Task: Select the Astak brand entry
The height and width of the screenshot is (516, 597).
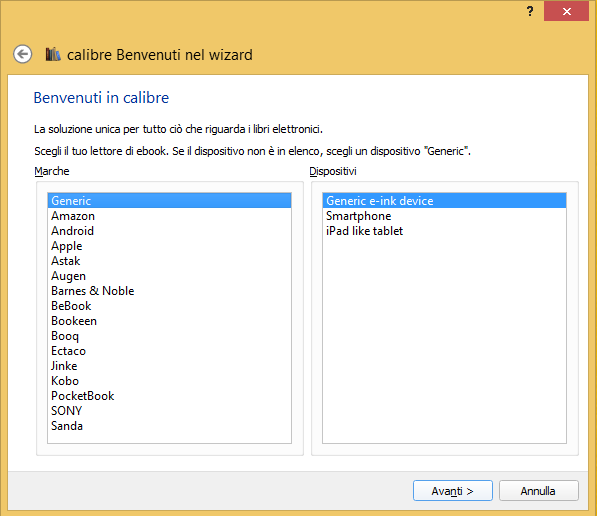Action: point(169,261)
